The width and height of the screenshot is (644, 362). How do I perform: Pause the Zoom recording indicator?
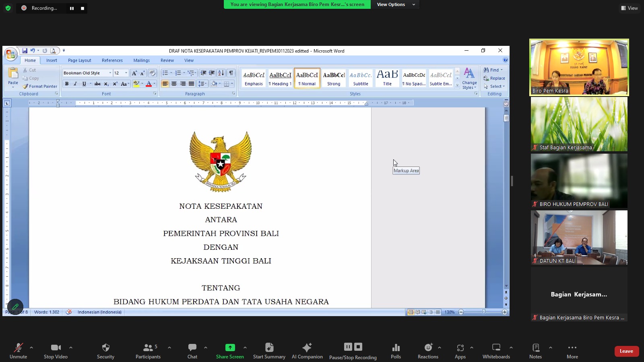[x=72, y=8]
